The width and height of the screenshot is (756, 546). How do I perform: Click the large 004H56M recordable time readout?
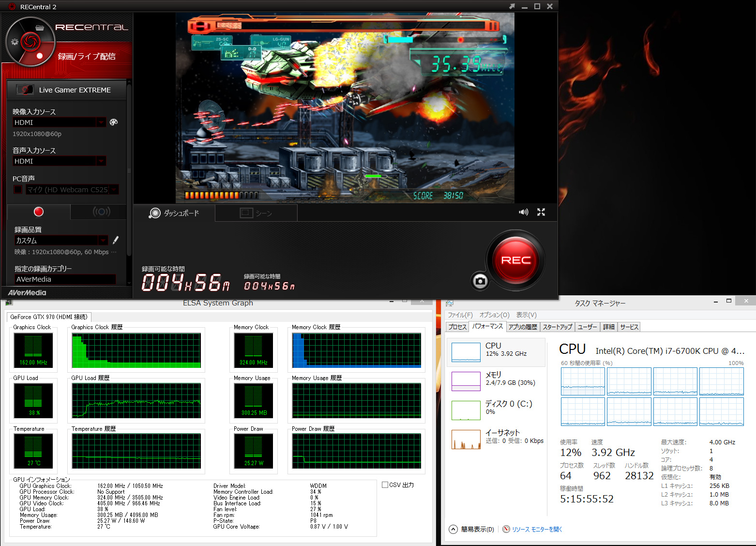coord(186,283)
